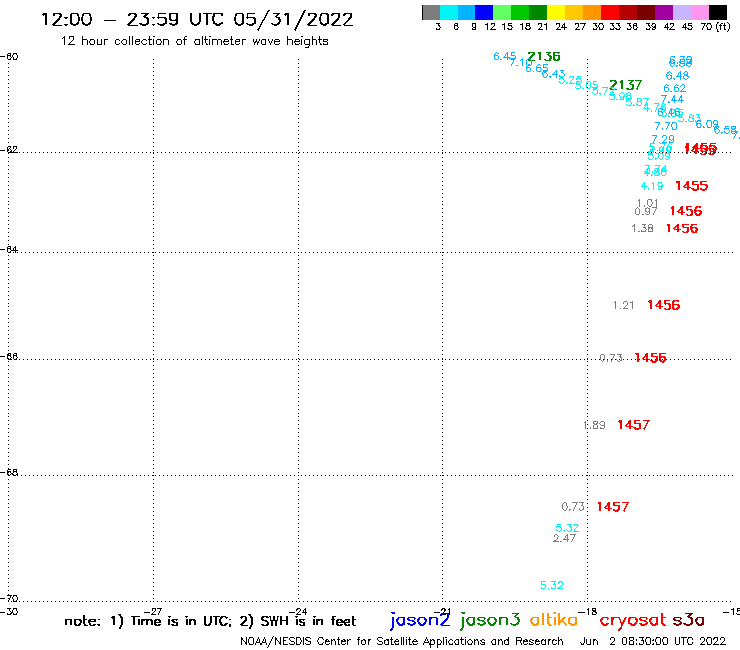Select the "6.62" wave height value

tap(674, 88)
